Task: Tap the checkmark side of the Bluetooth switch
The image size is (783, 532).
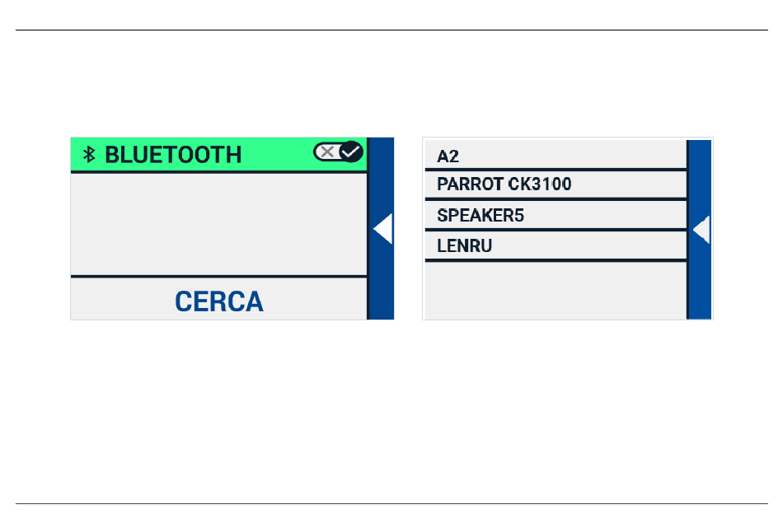Action: point(352,152)
